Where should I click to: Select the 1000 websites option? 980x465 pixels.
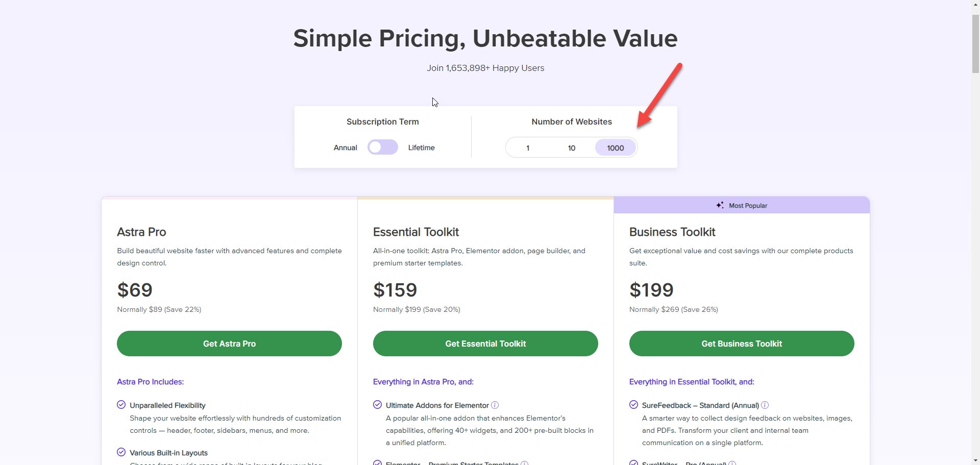(615, 148)
